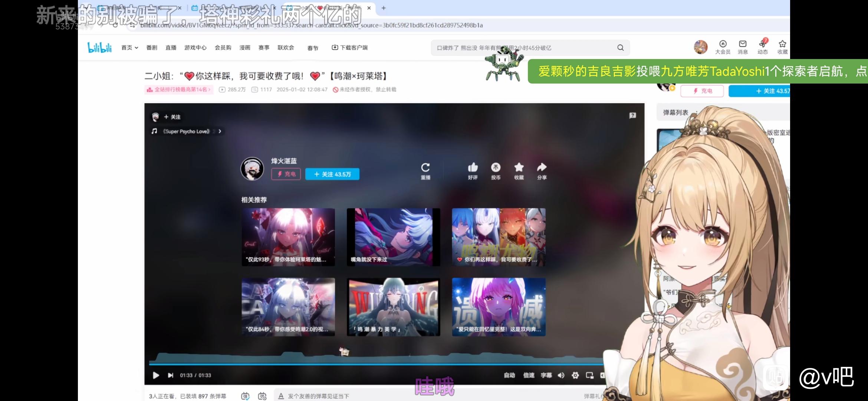
Task: Click the 鸣潮暴力美学 recommended video thumbnail
Action: pyautogui.click(x=393, y=307)
